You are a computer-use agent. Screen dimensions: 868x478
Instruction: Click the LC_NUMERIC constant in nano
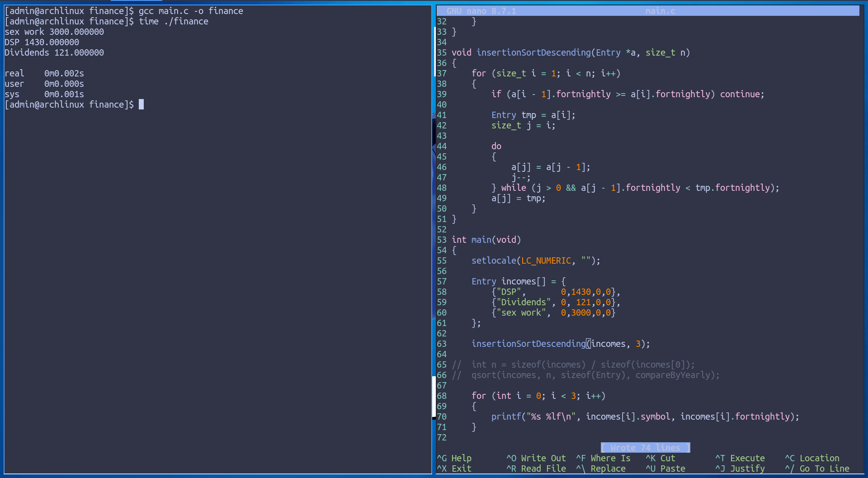[x=546, y=260]
